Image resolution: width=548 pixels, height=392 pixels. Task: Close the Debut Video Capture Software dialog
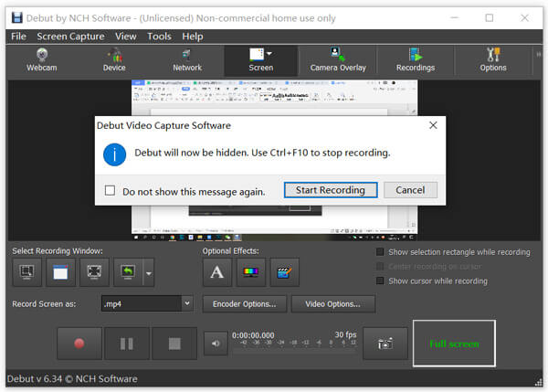click(433, 125)
